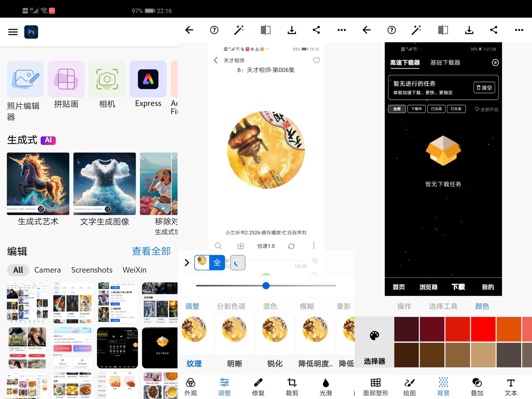Open the share icon in the right editor
The image size is (532, 399).
pyautogui.click(x=494, y=30)
